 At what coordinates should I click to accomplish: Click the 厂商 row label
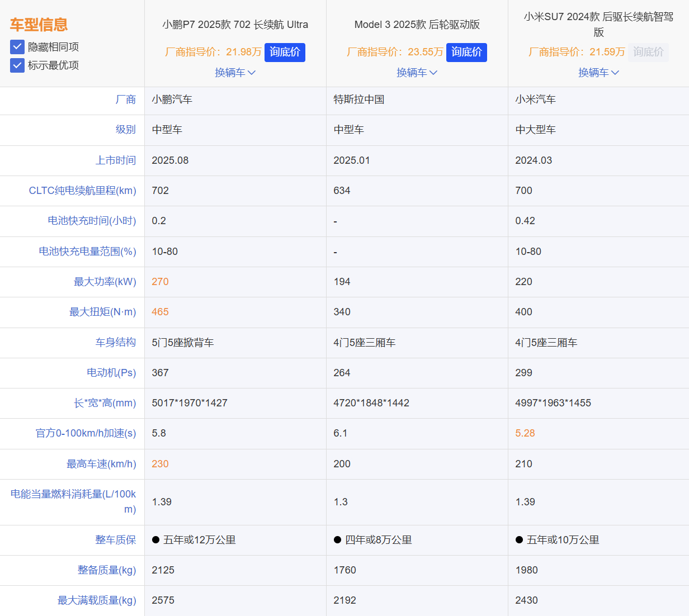tap(126, 99)
